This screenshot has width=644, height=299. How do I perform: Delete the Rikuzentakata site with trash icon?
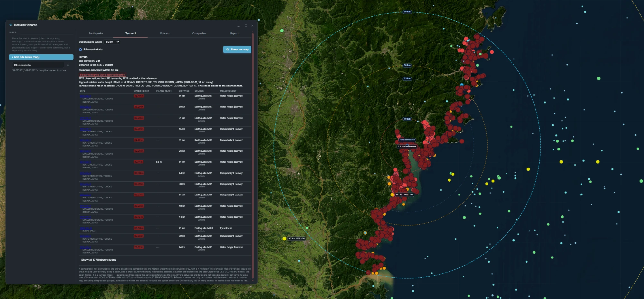point(68,65)
